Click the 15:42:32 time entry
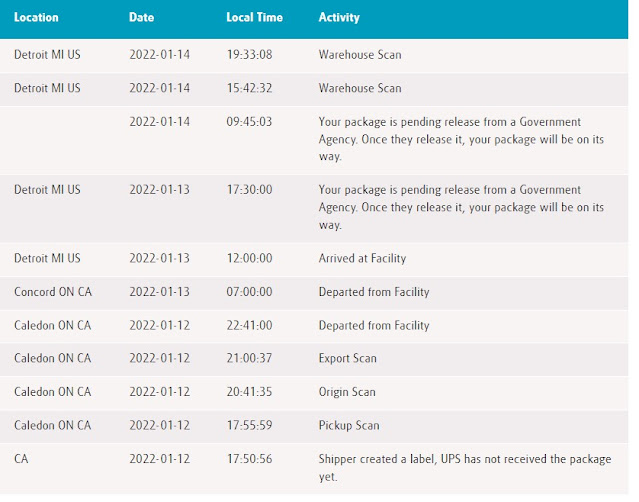Image resolution: width=639 pixels, height=502 pixels. tap(249, 88)
